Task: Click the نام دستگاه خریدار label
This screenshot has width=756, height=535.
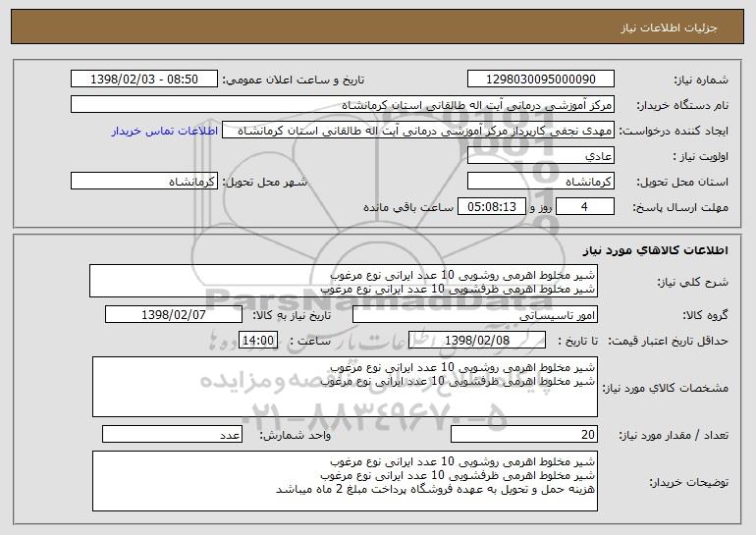Action: (683, 106)
